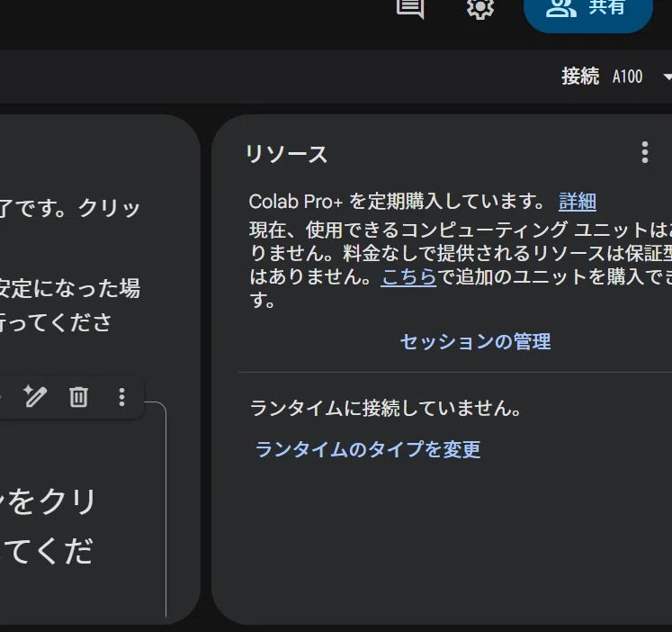This screenshot has width=672, height=632.
Task: Click the リソース panel heading
Action: click(x=286, y=154)
